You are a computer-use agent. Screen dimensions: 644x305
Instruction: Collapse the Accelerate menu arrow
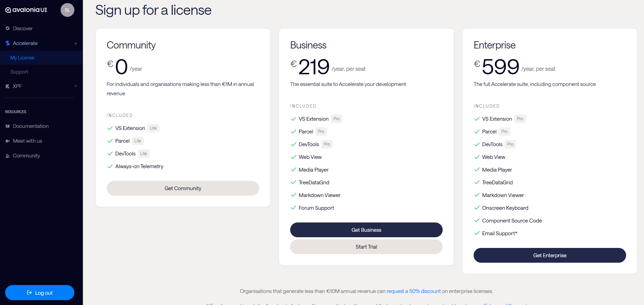76,43
